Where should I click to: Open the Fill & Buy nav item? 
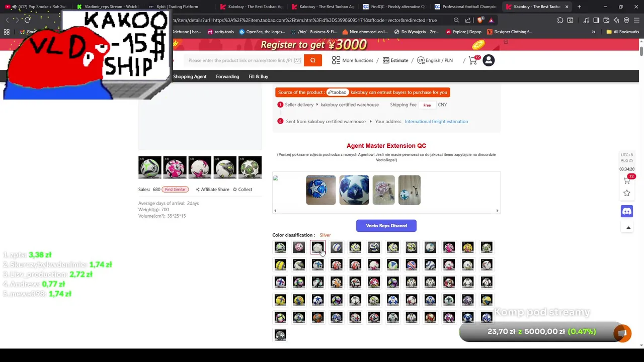(x=258, y=76)
